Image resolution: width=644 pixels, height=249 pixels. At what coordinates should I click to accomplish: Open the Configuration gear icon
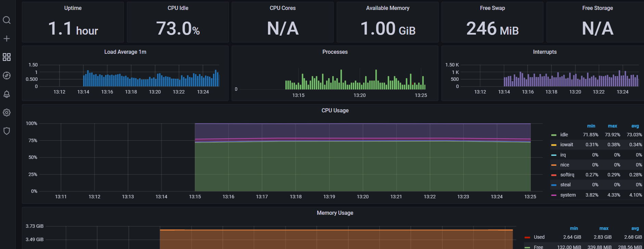coord(7,113)
